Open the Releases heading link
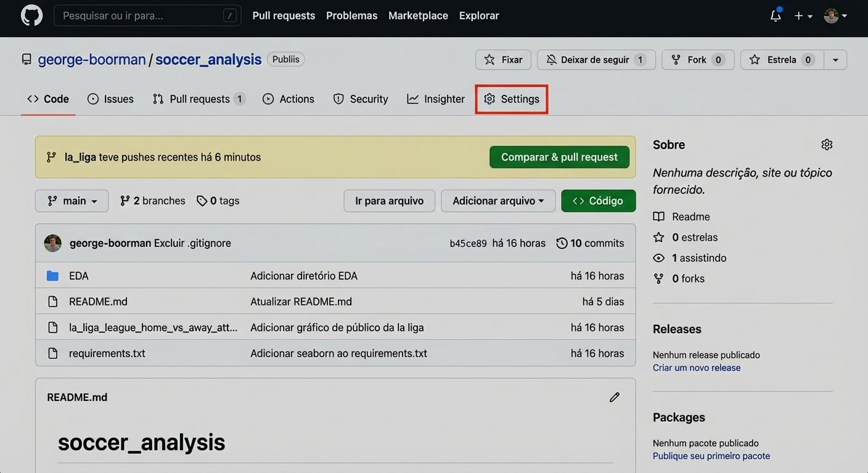 677,329
